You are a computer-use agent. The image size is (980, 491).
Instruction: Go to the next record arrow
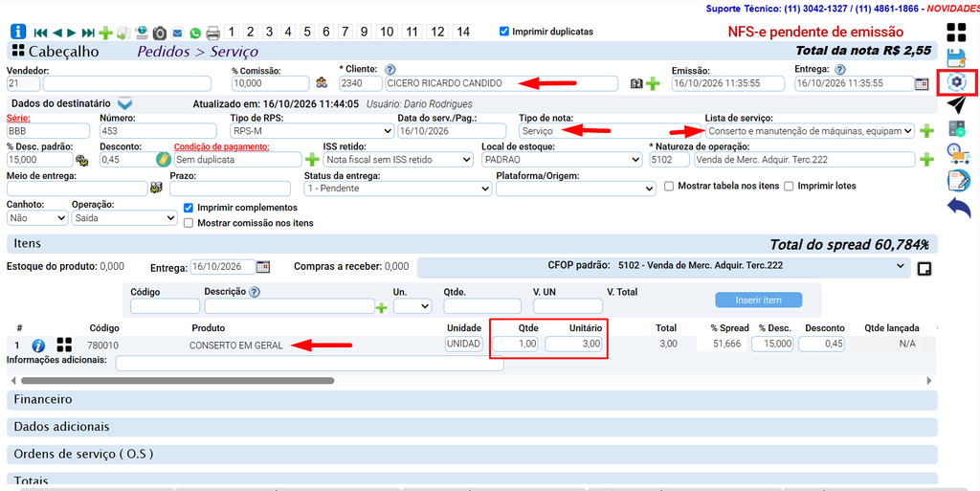[72, 33]
